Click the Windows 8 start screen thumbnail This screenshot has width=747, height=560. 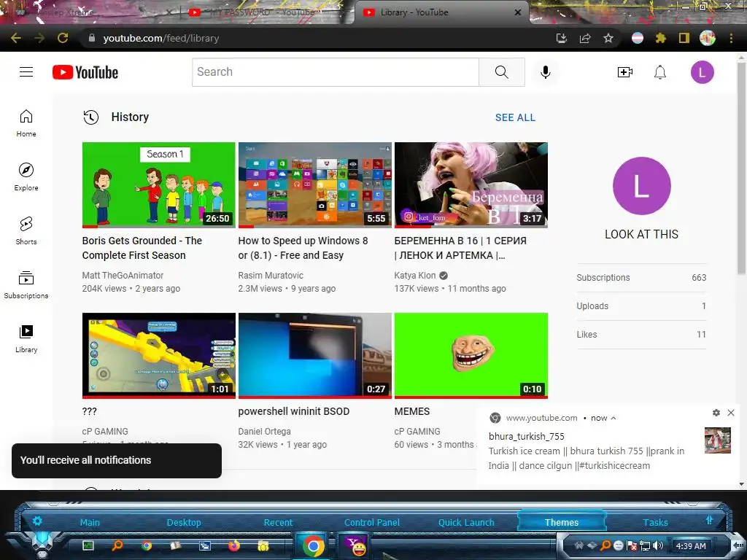click(x=315, y=185)
